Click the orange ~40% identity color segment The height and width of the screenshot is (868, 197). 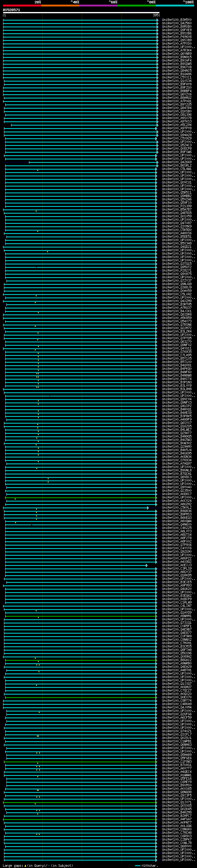point(60,6)
